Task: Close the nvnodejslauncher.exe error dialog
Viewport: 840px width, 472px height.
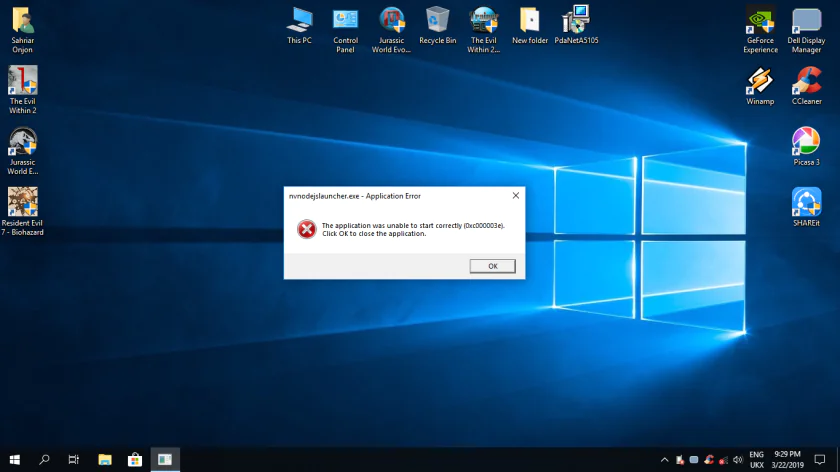Action: [x=515, y=196]
